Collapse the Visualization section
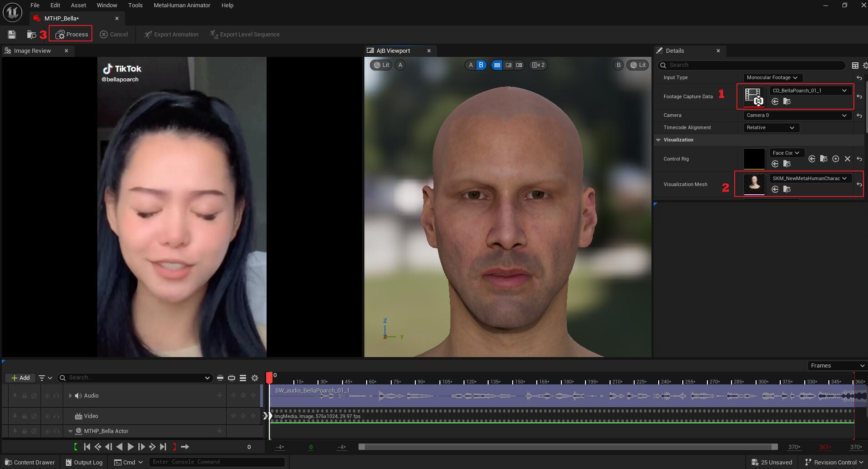The width and height of the screenshot is (868, 469). (658, 140)
